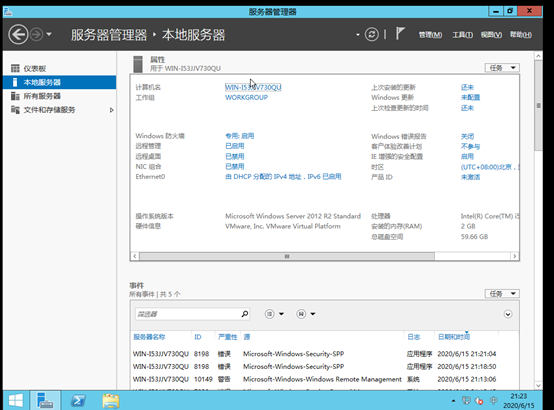This screenshot has height=410, width=554.
Task: Click the 上次检查更新的时间 还未 link
Action: pos(467,108)
